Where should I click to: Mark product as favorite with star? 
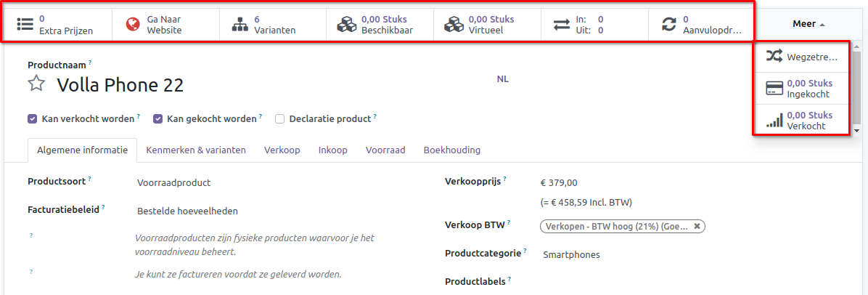pyautogui.click(x=36, y=84)
